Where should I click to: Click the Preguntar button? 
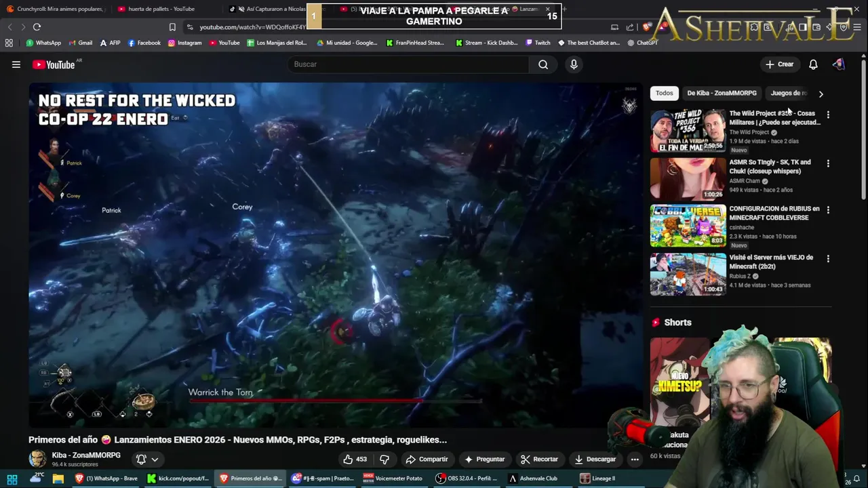click(x=484, y=459)
